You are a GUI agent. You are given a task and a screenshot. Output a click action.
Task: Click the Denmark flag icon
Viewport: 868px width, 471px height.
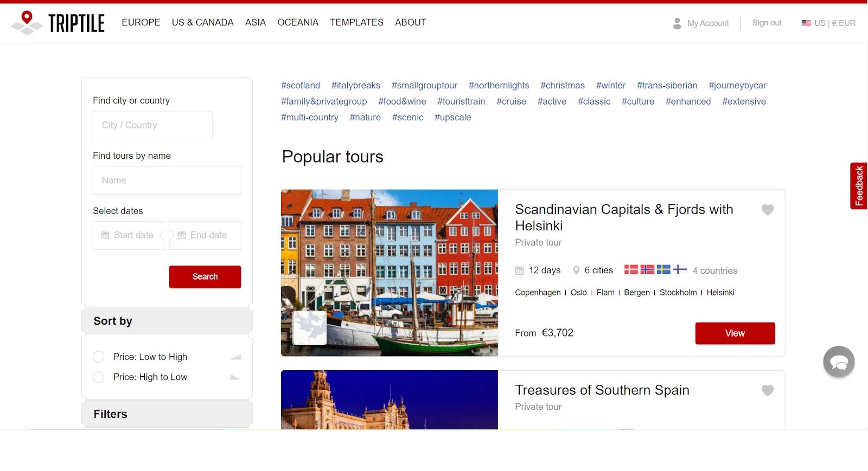[x=631, y=269]
